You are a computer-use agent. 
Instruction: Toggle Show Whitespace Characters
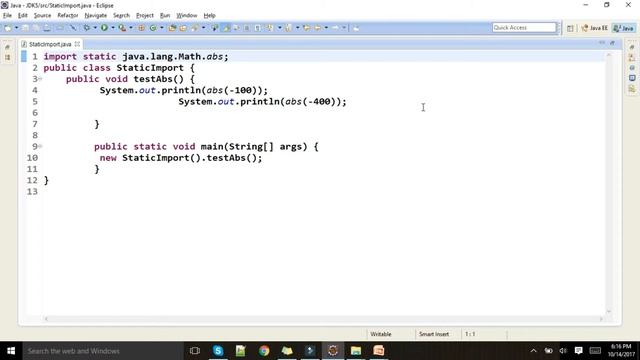tap(258, 28)
